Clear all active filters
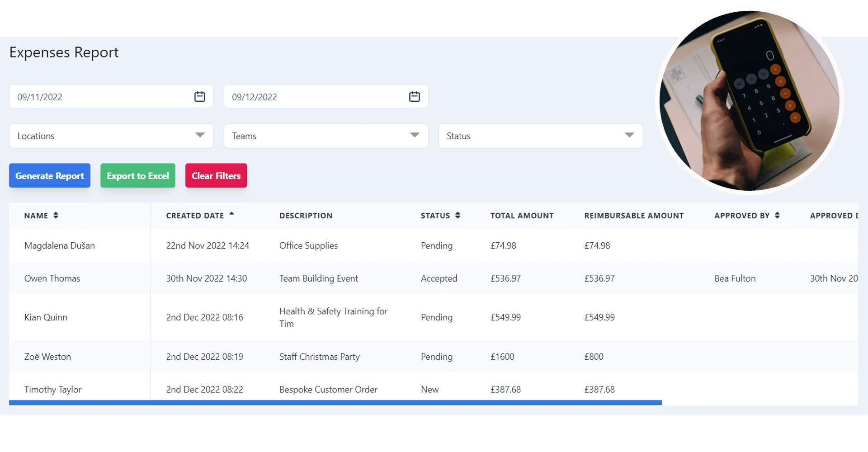The height and width of the screenshot is (452, 868). pyautogui.click(x=216, y=175)
